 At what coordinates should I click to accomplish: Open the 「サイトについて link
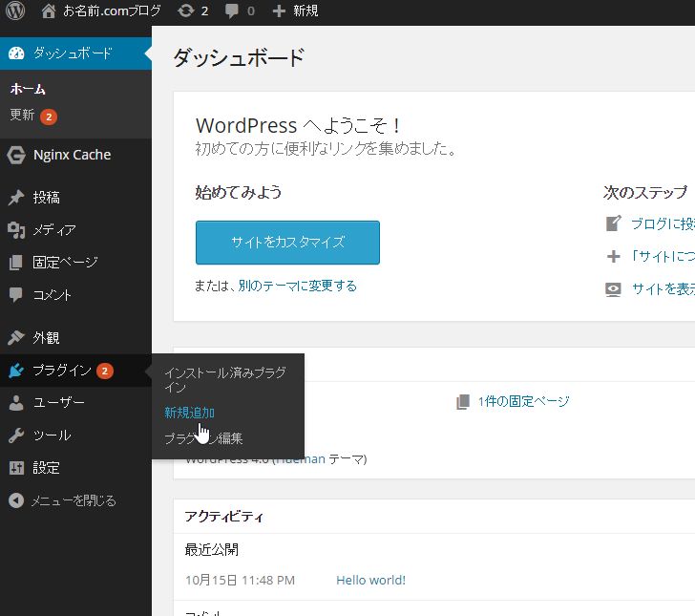[x=663, y=256]
